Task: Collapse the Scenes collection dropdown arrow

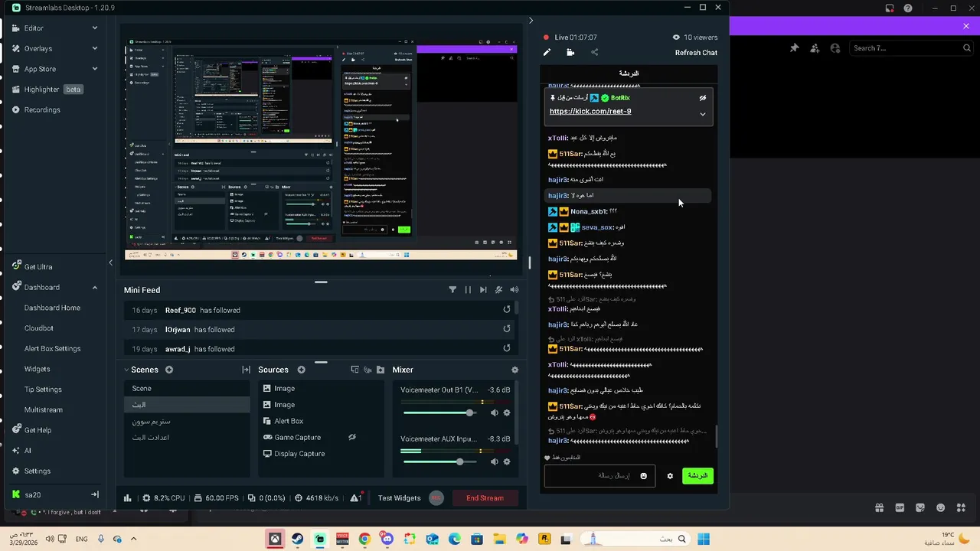Action: [x=126, y=370]
